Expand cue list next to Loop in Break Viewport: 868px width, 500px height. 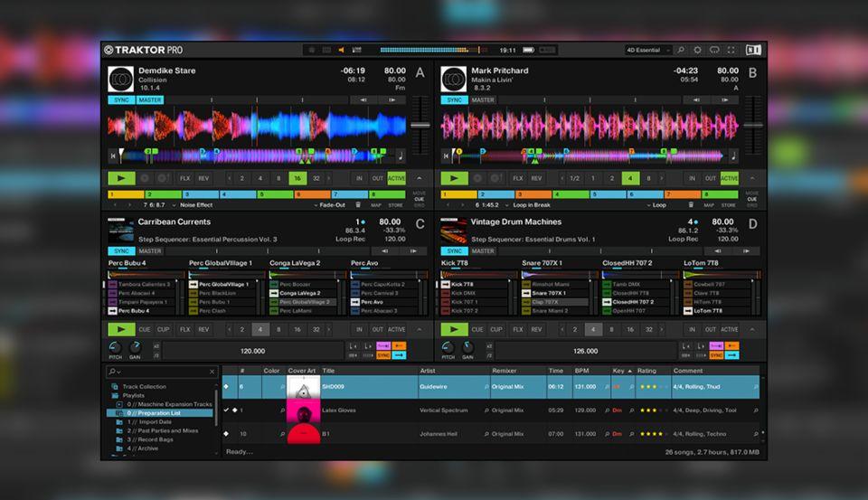click(x=506, y=205)
